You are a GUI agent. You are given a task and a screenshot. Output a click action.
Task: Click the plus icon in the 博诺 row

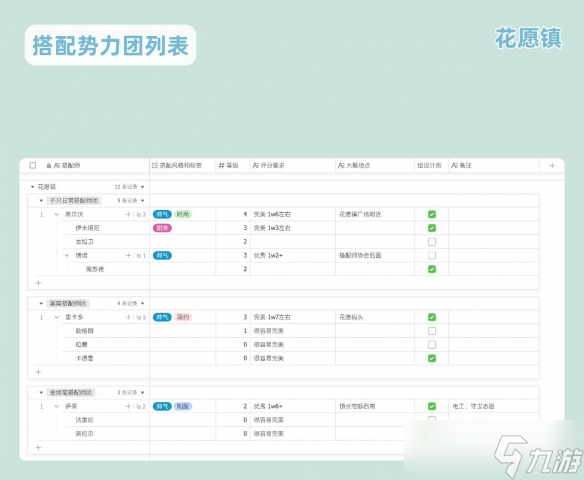(128, 255)
